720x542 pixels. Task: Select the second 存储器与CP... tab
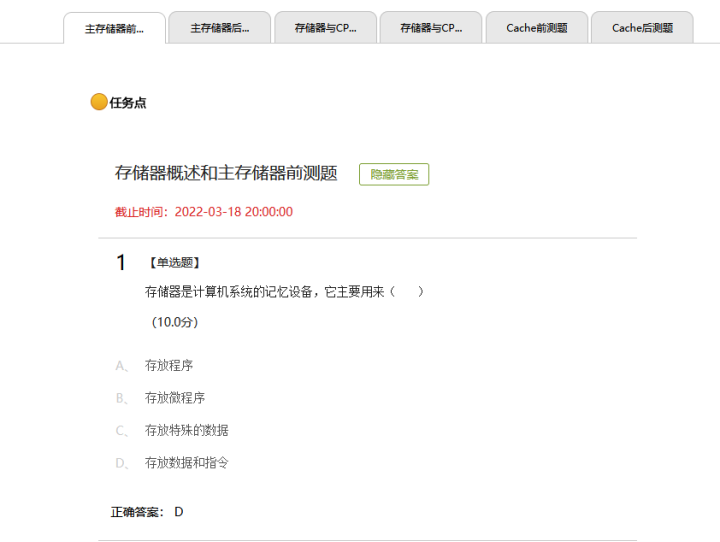431,28
